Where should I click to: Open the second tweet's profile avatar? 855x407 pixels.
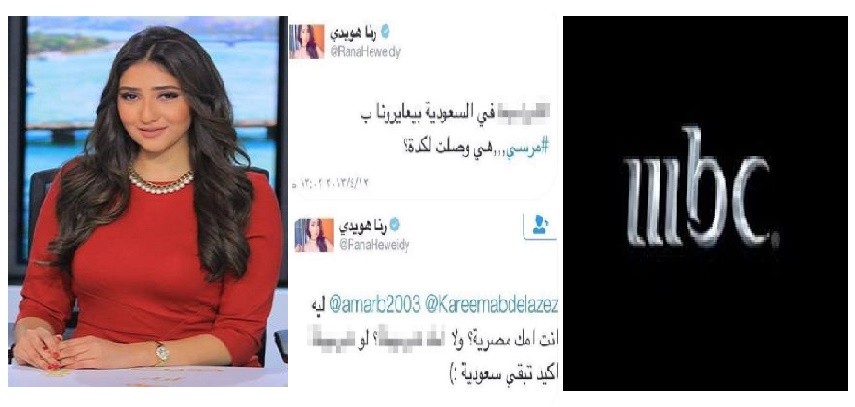click(x=314, y=235)
